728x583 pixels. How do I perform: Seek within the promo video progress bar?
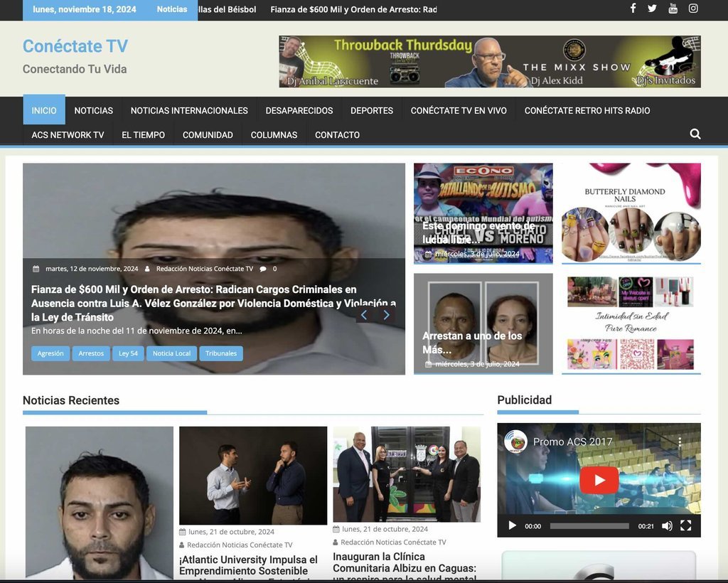[589, 526]
